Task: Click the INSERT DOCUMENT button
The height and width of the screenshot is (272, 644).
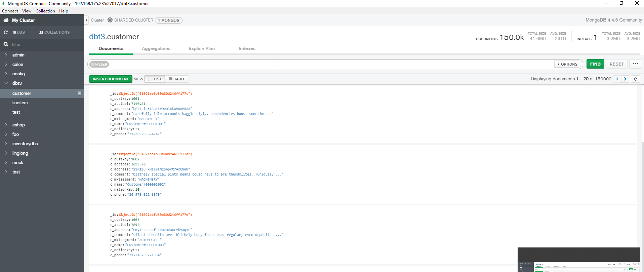Action: coord(111,79)
